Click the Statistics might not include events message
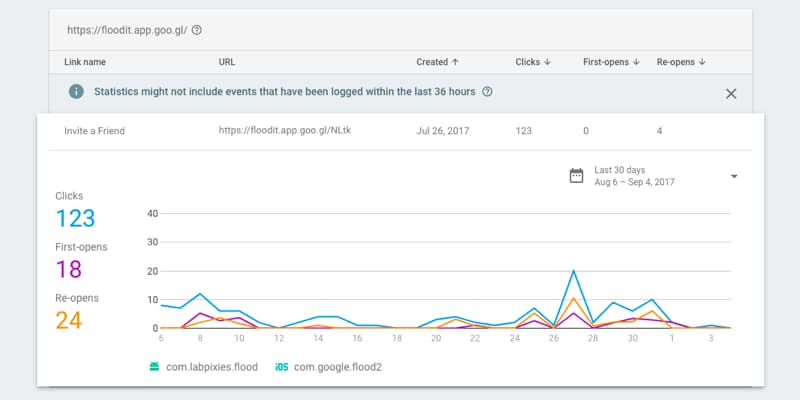Image resolution: width=800 pixels, height=400 pixels. (285, 92)
